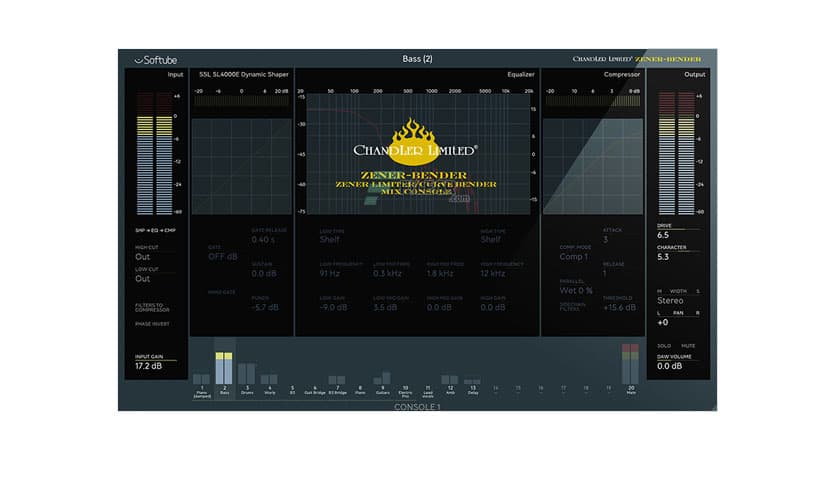
Task: Click the Compressor section header
Action: click(x=622, y=75)
